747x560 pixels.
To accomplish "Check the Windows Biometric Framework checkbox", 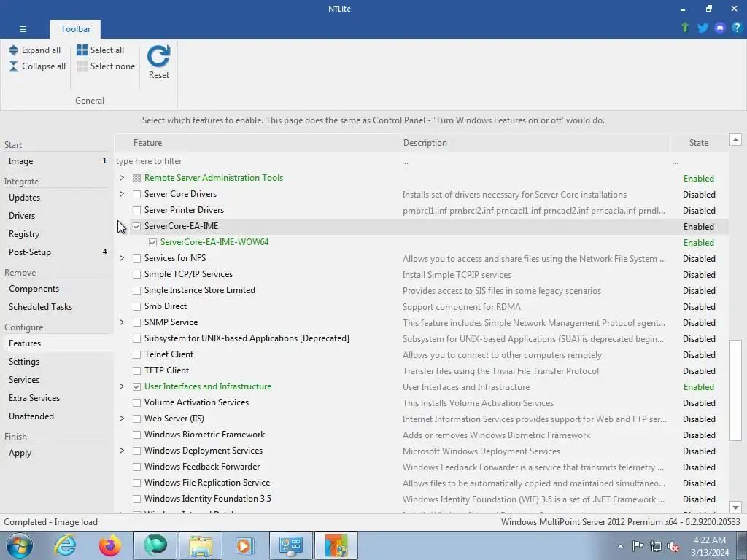I will 136,435.
